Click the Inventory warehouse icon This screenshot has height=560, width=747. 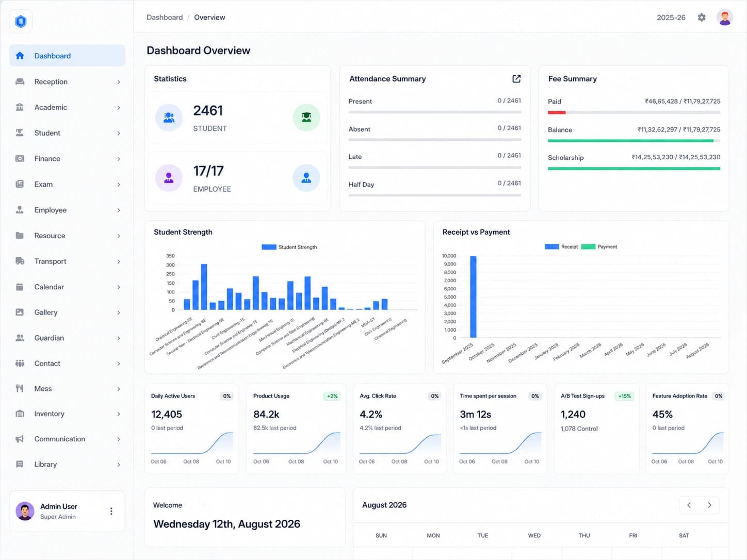pos(20,414)
